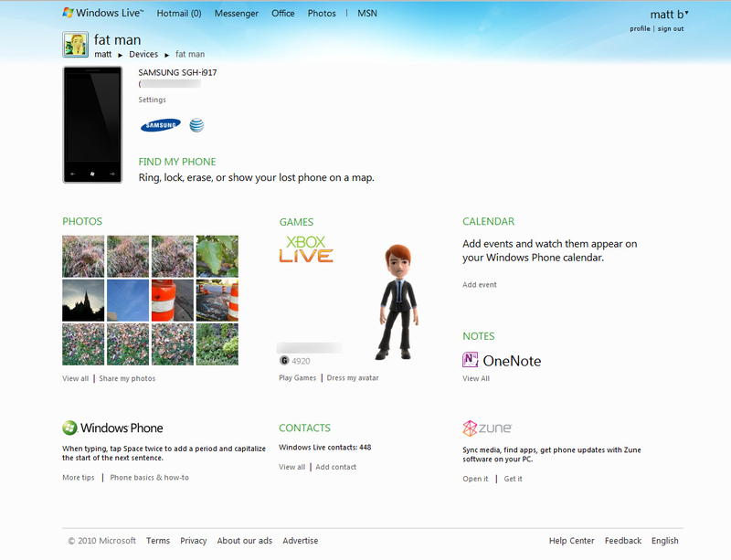Image resolution: width=731 pixels, height=560 pixels.
Task: Click the user avatar picture beside fat man
Action: click(x=75, y=45)
